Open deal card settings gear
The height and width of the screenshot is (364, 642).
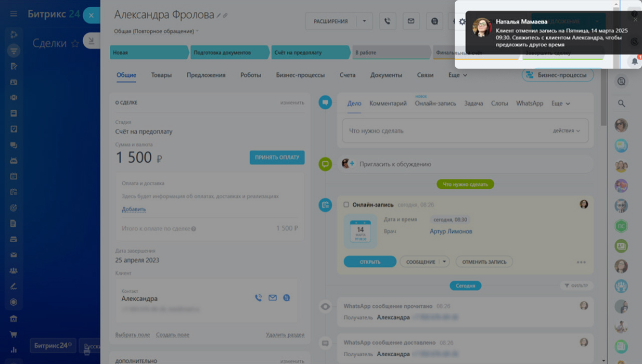coord(461,21)
